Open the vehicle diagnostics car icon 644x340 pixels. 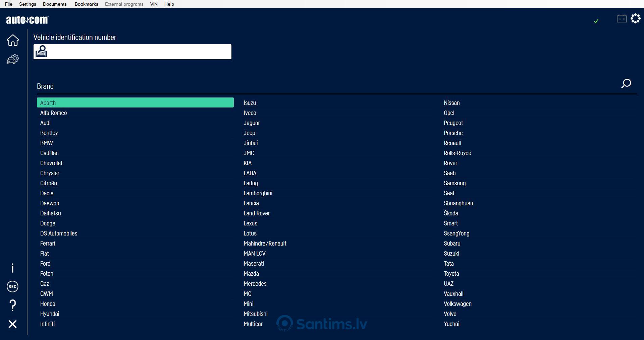(x=13, y=59)
